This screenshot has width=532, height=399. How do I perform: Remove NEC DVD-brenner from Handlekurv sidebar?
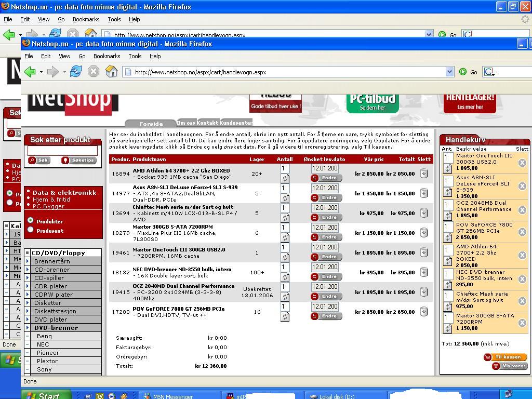522,279
